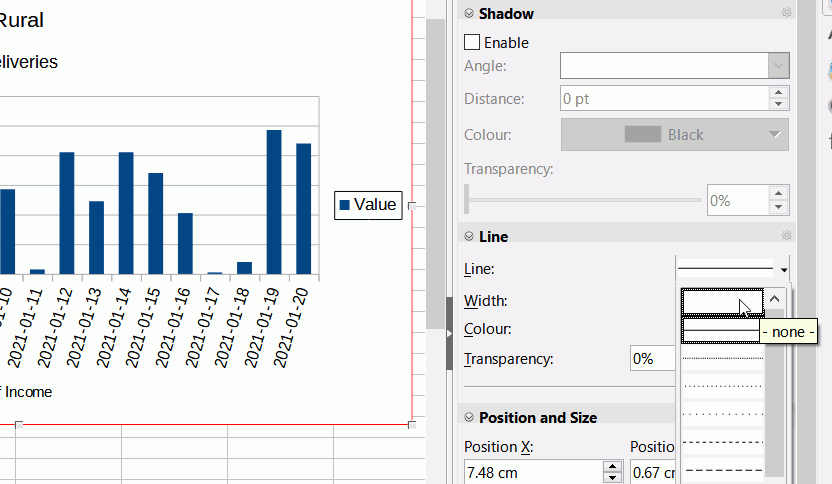The width and height of the screenshot is (832, 484).
Task: Select the Value chart legend
Action: click(x=368, y=205)
